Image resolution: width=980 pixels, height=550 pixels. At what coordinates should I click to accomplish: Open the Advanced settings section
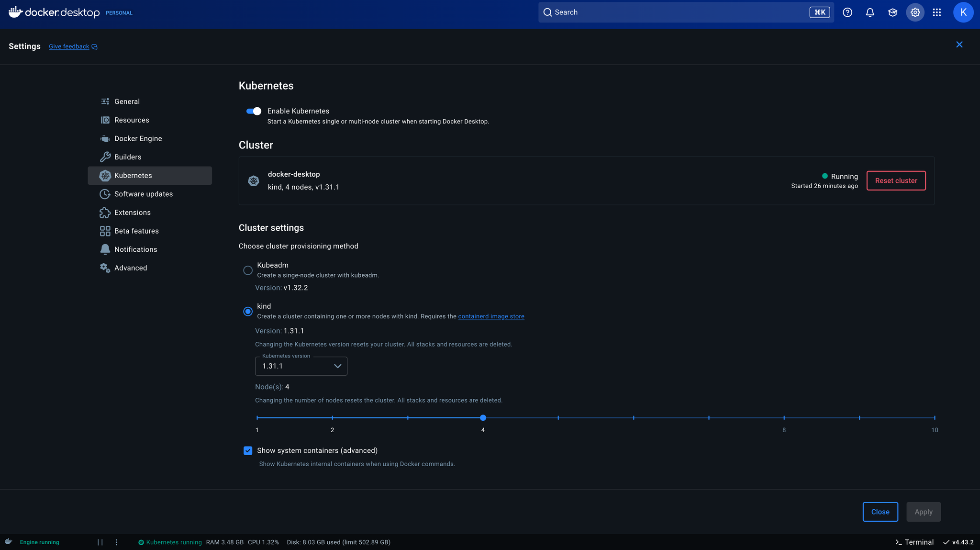[150, 268]
